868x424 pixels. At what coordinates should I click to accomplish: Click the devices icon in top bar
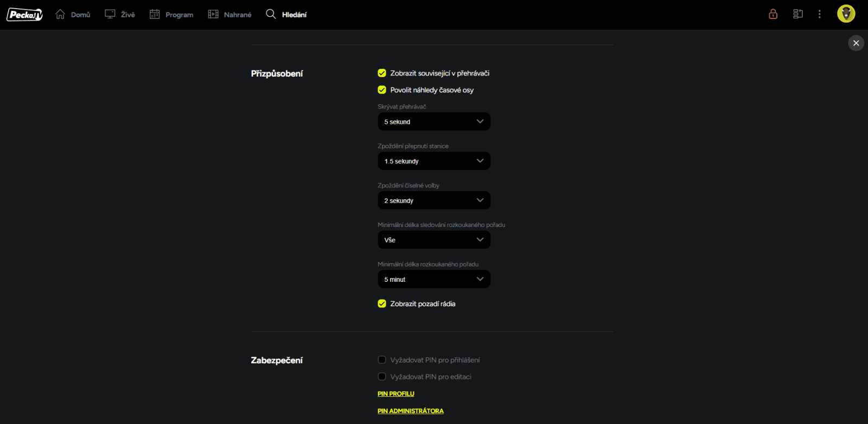coord(798,14)
